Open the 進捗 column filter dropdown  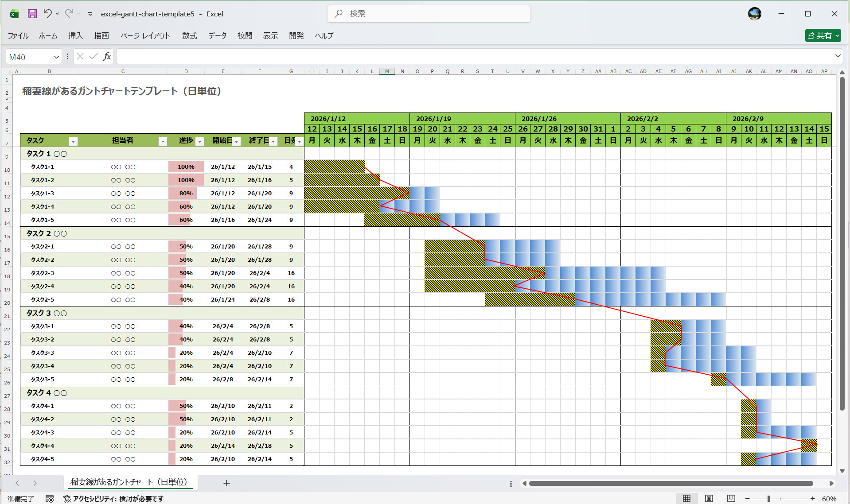tap(200, 141)
